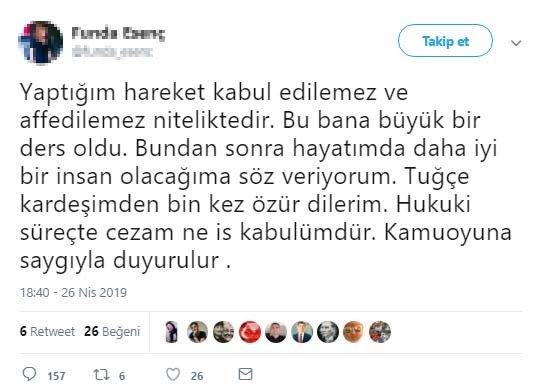
Task: Open the 26 Beğeni likes list
Action: tap(112, 331)
